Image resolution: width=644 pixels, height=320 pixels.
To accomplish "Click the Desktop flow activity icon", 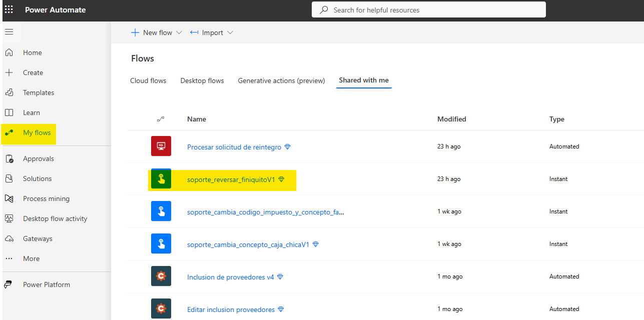I will point(9,218).
